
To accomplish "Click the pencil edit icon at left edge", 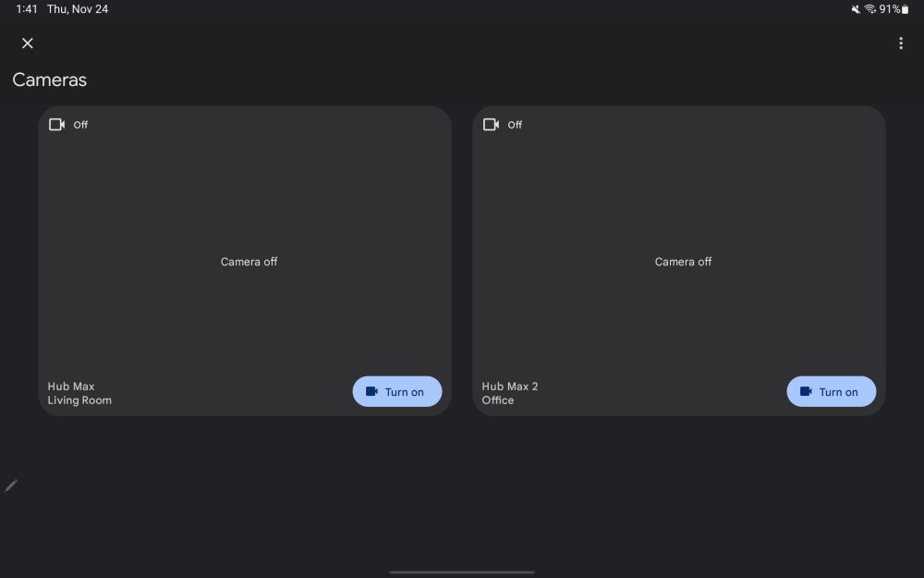I will click(10, 486).
